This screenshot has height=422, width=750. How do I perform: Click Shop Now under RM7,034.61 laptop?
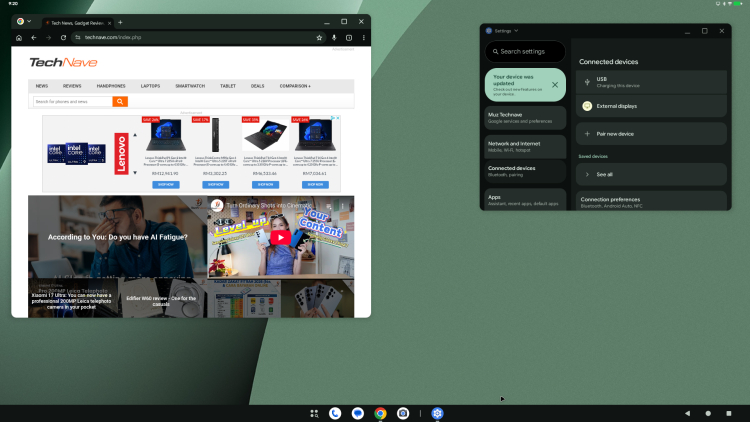click(315, 185)
